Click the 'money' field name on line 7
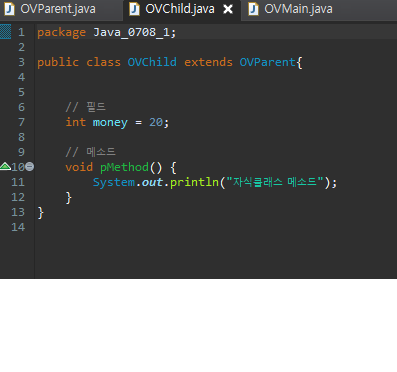Viewport: 397px width, 372px height. point(110,123)
